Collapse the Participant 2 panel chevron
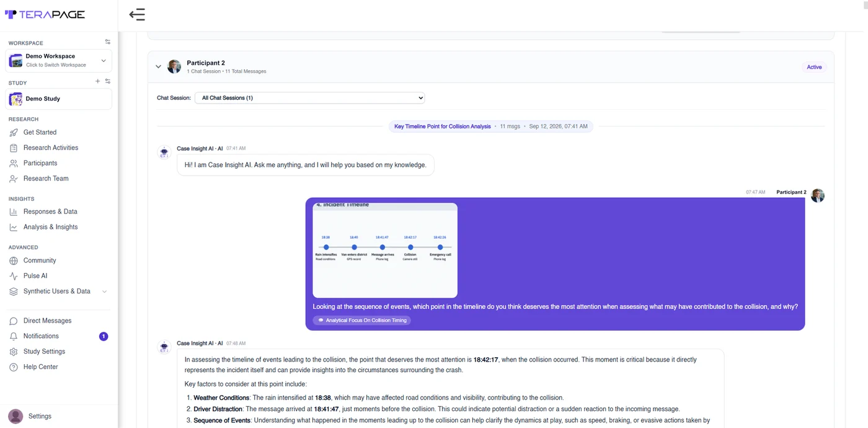The width and height of the screenshot is (868, 428). pos(158,66)
